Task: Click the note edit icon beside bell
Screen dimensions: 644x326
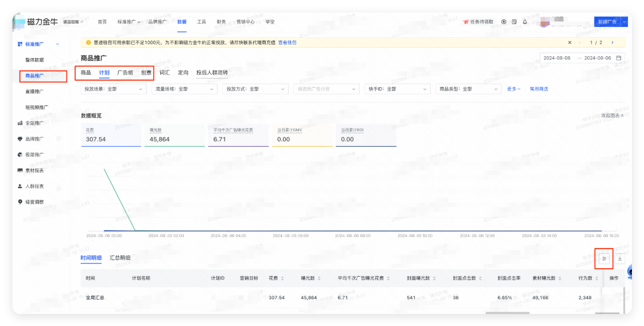Action: [x=514, y=22]
